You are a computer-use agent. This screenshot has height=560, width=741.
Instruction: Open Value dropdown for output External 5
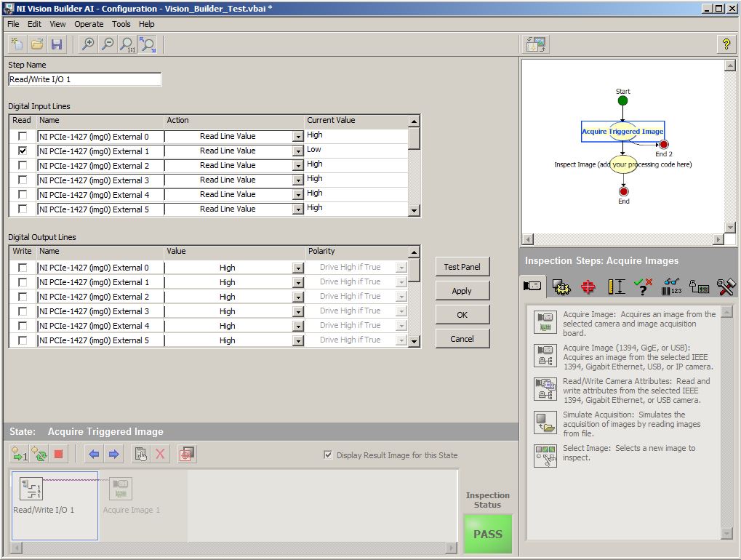pyautogui.click(x=297, y=340)
